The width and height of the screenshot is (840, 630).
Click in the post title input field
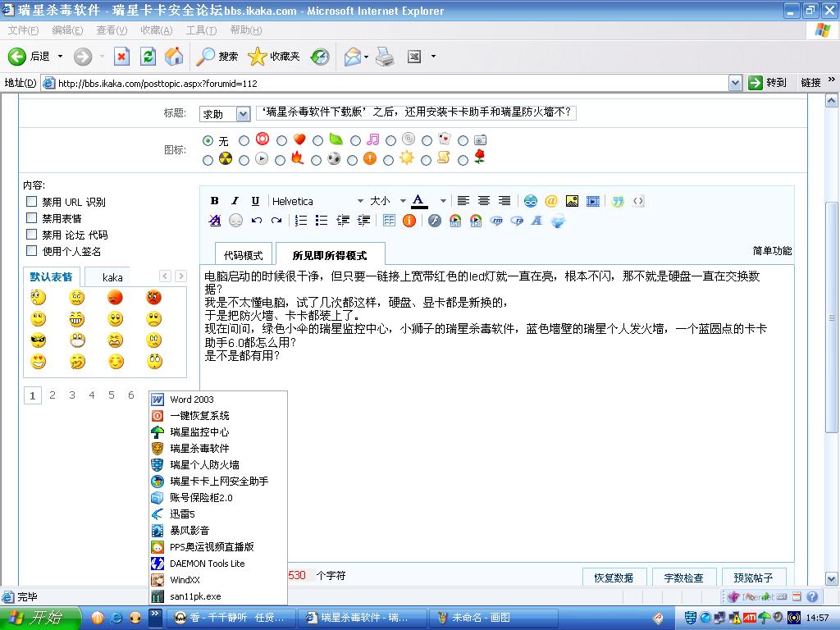click(x=416, y=112)
